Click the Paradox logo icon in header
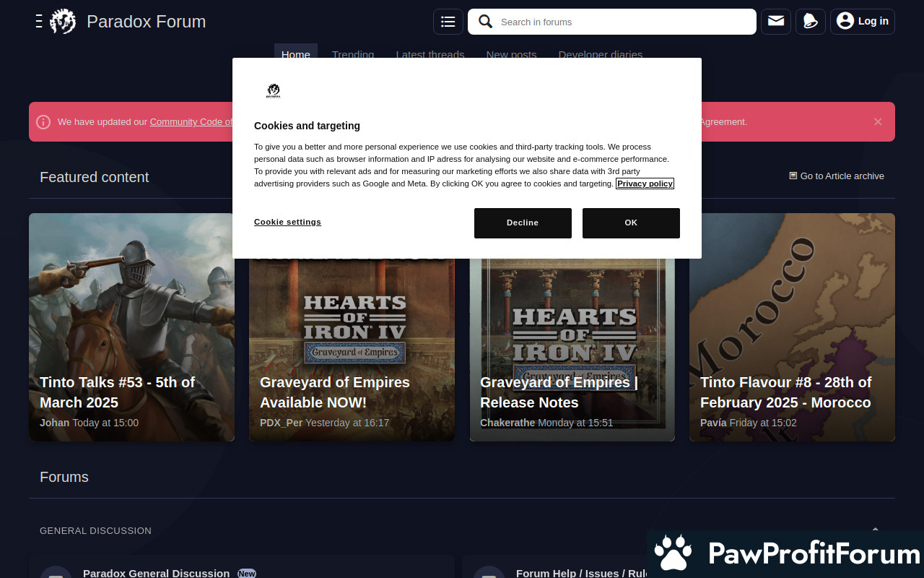 pos(63,22)
